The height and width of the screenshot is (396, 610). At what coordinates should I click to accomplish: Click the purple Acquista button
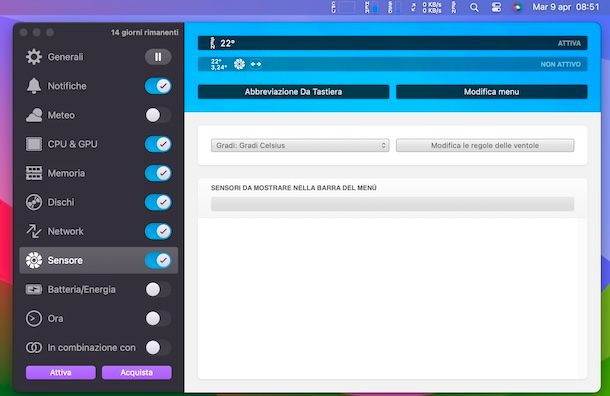tap(137, 372)
